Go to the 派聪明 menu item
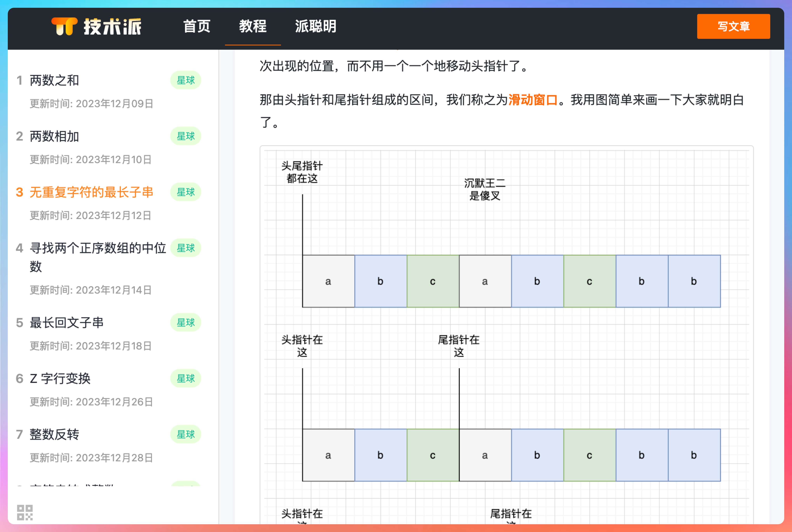 click(315, 26)
